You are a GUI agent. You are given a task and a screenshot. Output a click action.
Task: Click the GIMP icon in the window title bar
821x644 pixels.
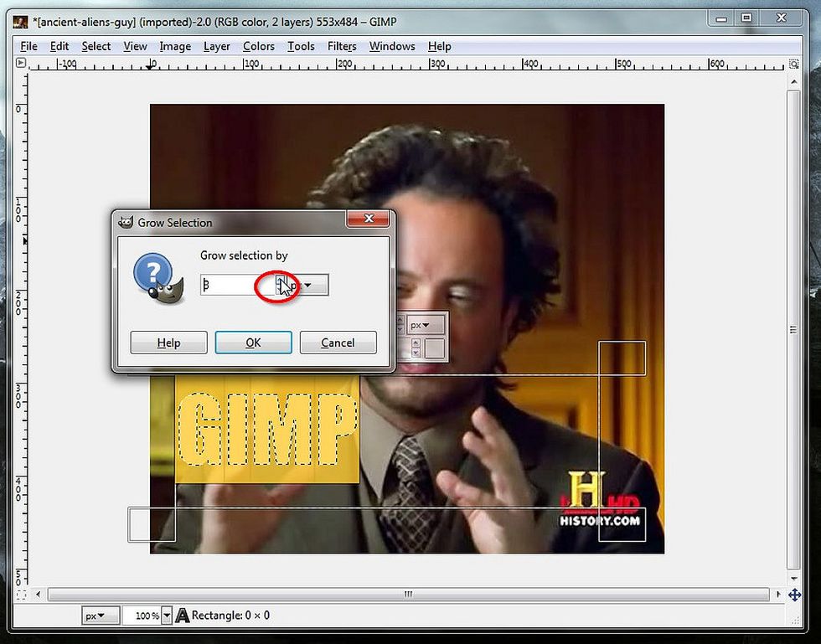click(x=18, y=21)
